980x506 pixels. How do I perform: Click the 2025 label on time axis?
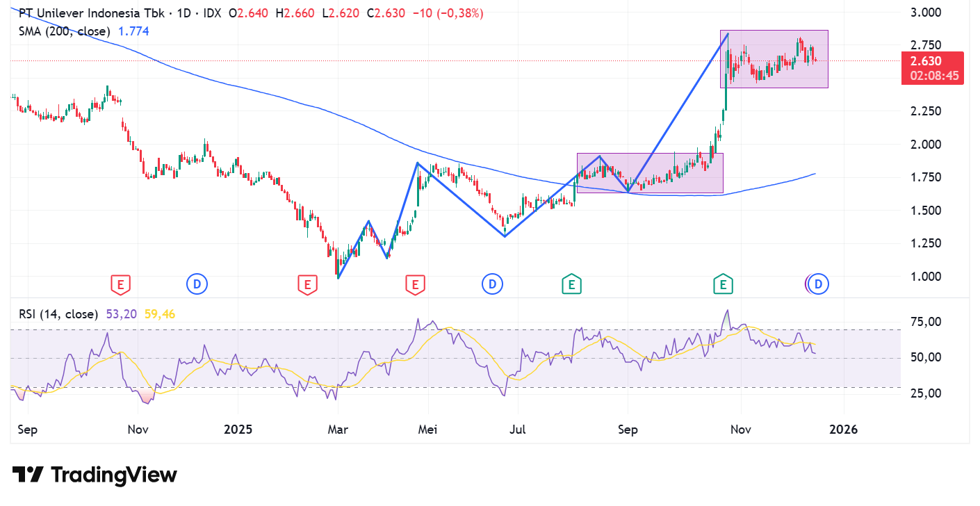[x=238, y=430]
